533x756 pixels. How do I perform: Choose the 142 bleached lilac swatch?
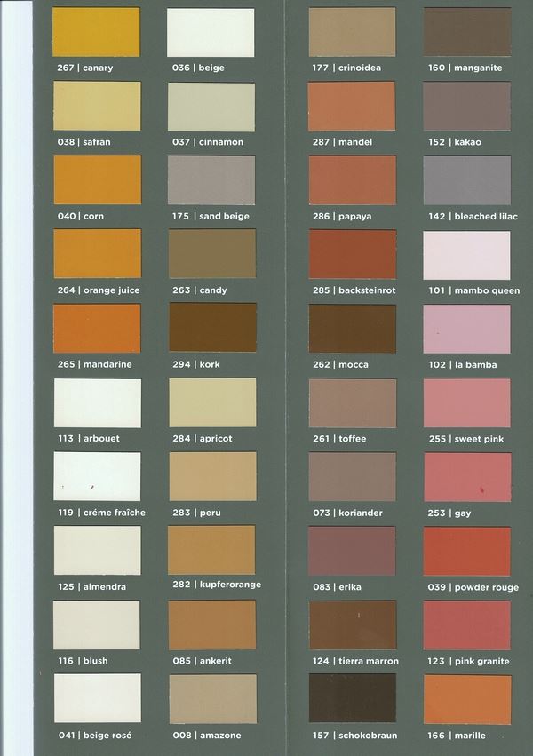466,180
